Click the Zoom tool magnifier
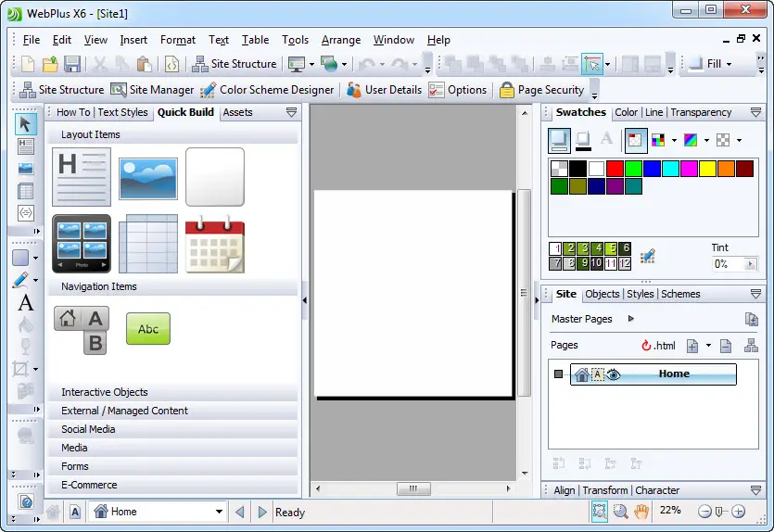This screenshot has height=532, width=774. (620, 512)
